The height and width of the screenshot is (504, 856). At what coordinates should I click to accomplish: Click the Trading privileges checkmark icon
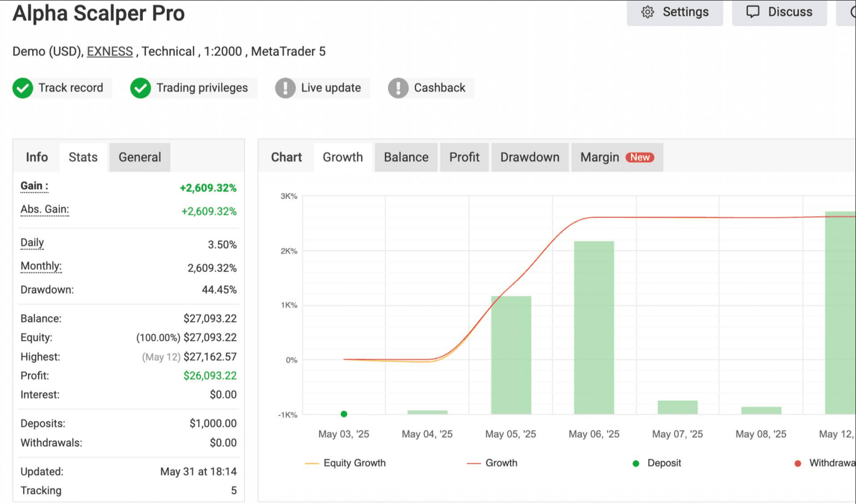click(x=141, y=88)
